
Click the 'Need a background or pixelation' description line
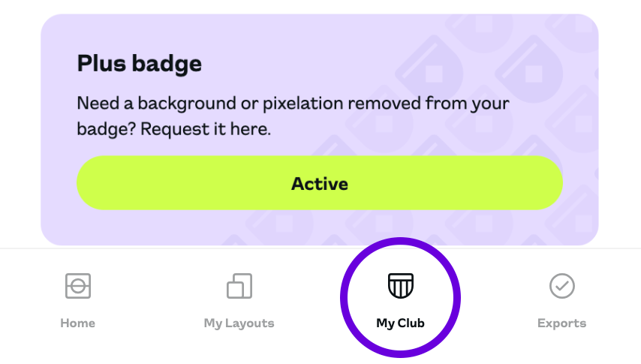tap(293, 104)
